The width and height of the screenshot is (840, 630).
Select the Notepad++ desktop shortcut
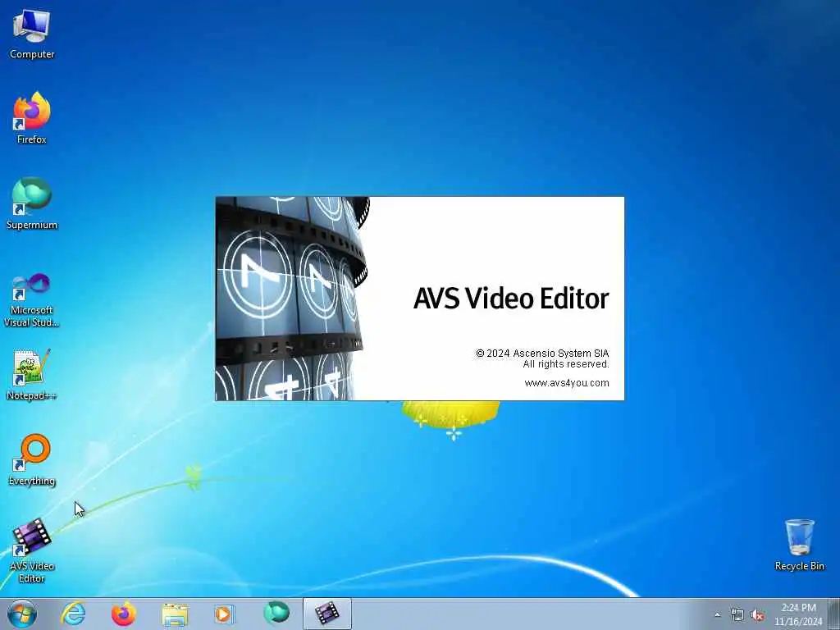pos(31,374)
